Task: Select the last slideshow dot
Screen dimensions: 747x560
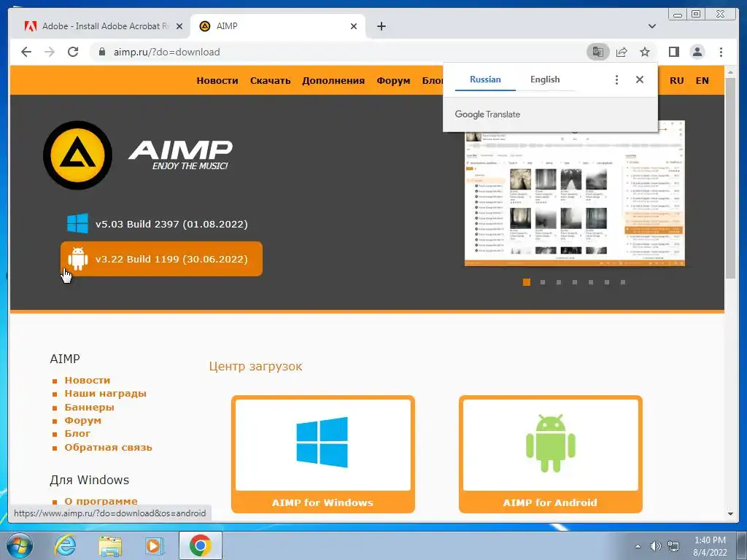Action: pyautogui.click(x=623, y=282)
